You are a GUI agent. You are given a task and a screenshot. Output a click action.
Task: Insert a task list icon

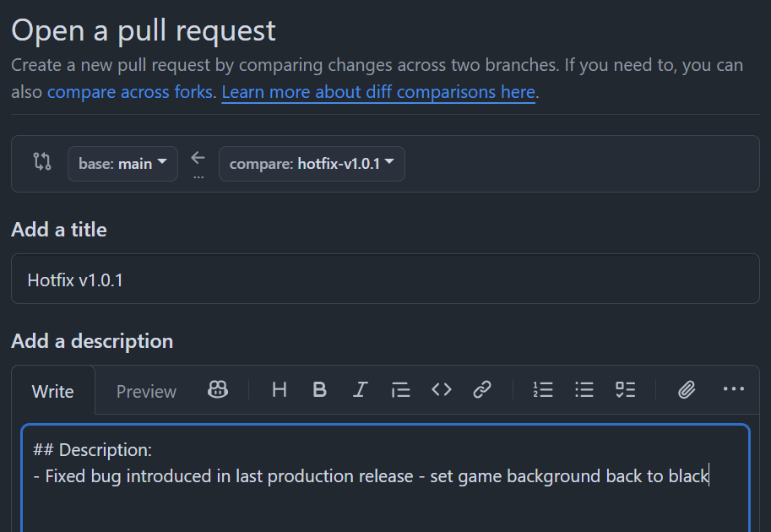626,390
